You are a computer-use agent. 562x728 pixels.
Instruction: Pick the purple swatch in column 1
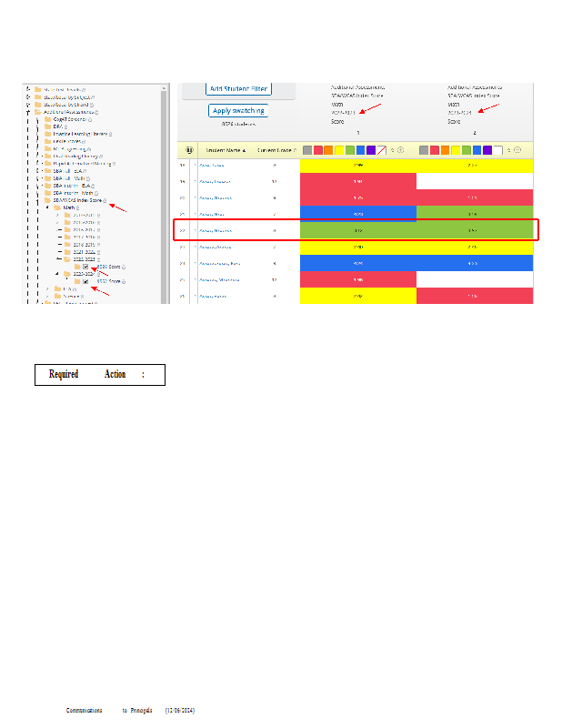pyautogui.click(x=371, y=150)
